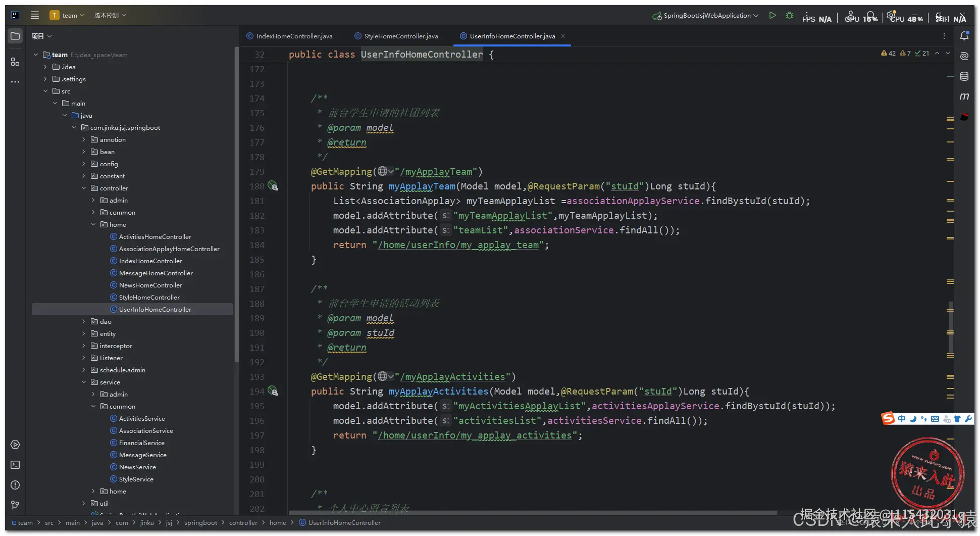This screenshot has height=536, width=980.
Task: Switch to StyleHomeController.java tab
Action: click(396, 36)
